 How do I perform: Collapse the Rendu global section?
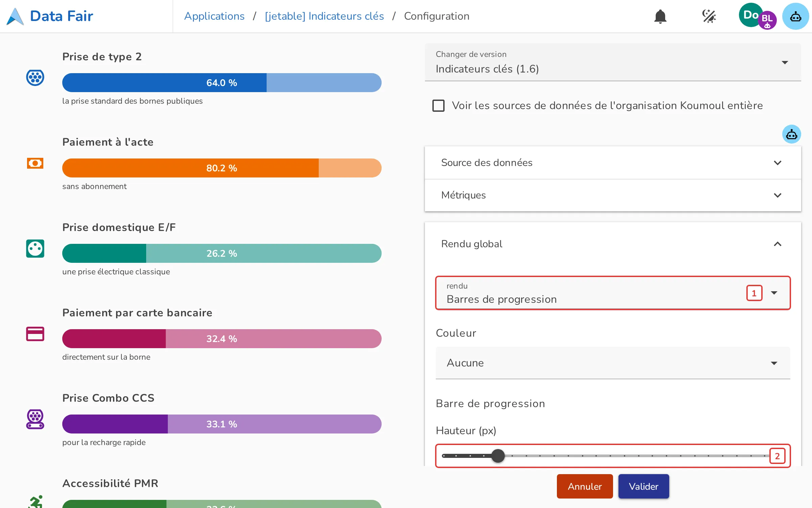613,244
